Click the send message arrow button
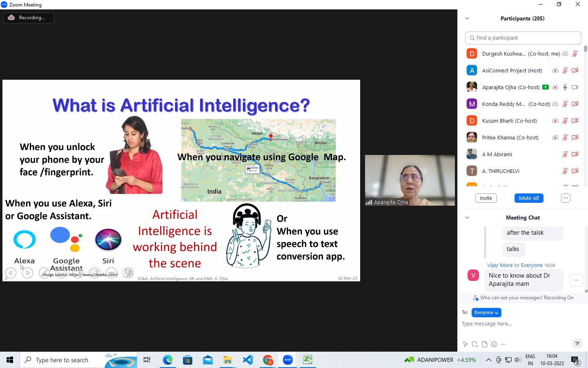Viewport: 588px width, 368px height. pos(577,343)
